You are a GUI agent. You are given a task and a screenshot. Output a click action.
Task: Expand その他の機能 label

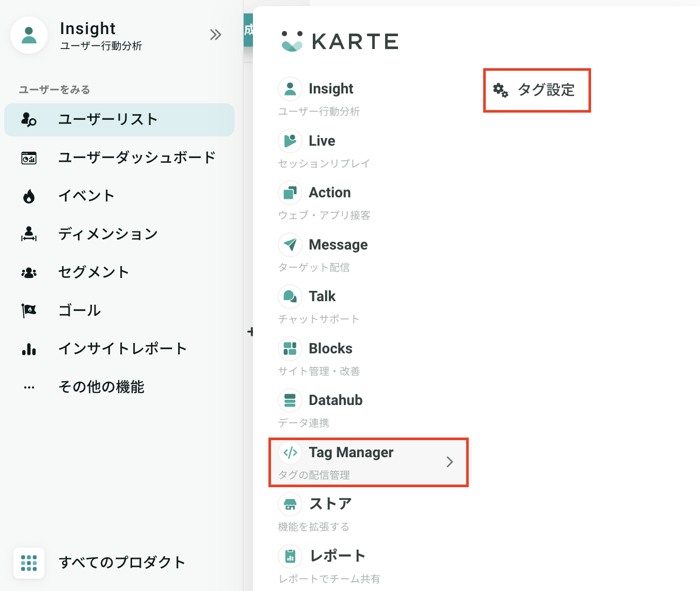(x=101, y=387)
